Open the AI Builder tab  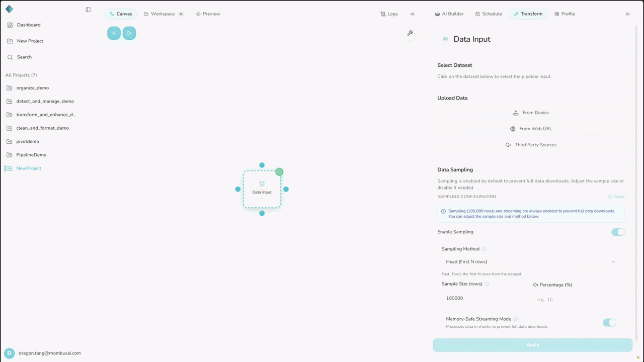click(449, 14)
